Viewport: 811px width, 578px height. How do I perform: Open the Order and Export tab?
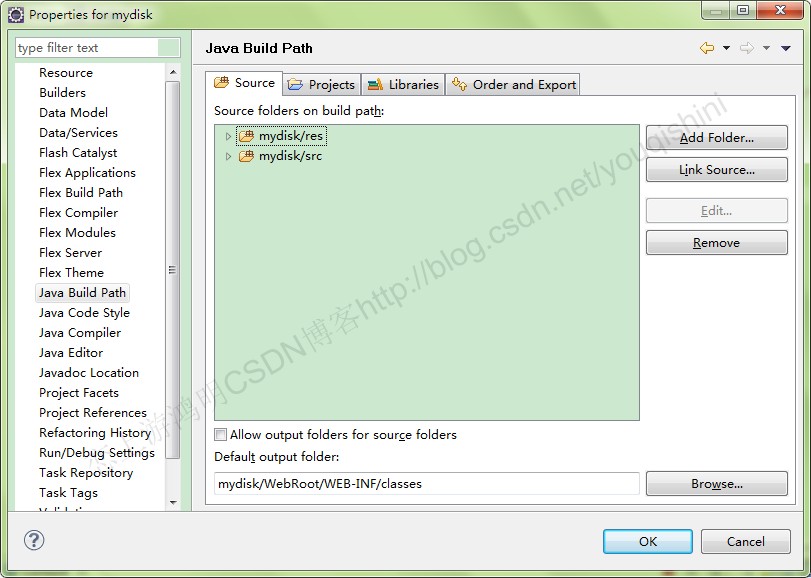coord(513,85)
